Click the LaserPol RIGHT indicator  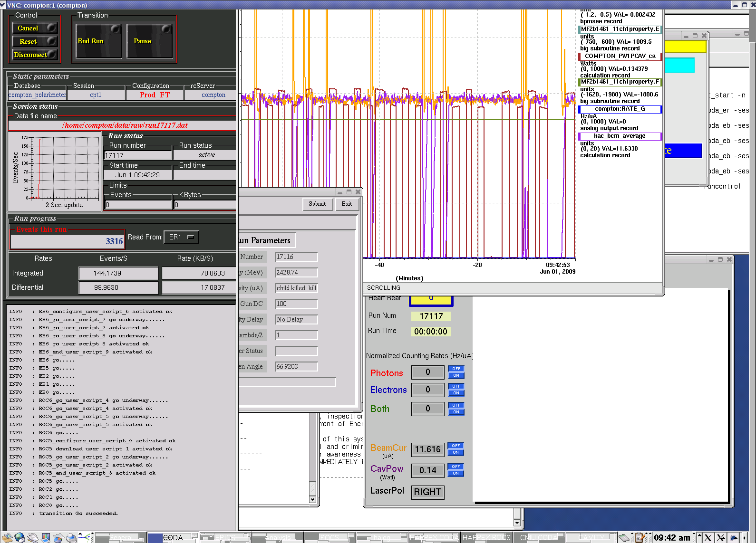click(x=427, y=492)
